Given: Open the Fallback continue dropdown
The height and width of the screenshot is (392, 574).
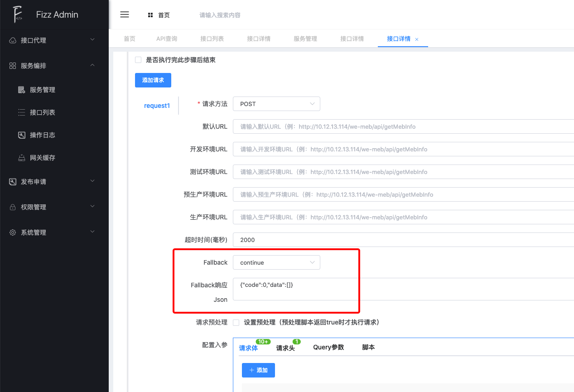Looking at the screenshot, I should click(276, 262).
